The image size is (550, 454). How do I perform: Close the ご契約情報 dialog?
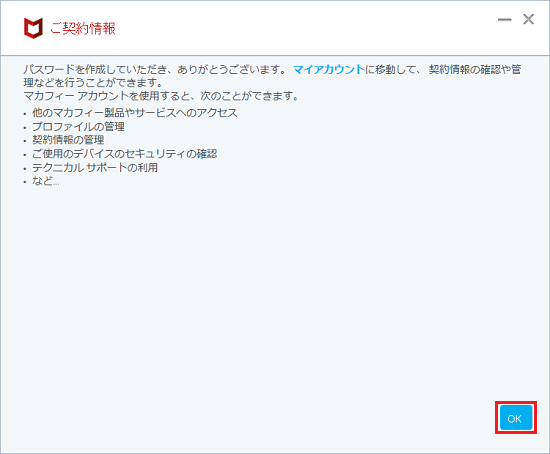click(528, 19)
